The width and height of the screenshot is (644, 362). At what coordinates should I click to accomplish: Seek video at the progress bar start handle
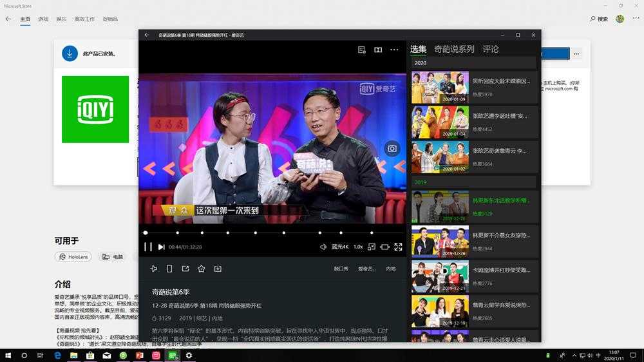[x=146, y=233]
